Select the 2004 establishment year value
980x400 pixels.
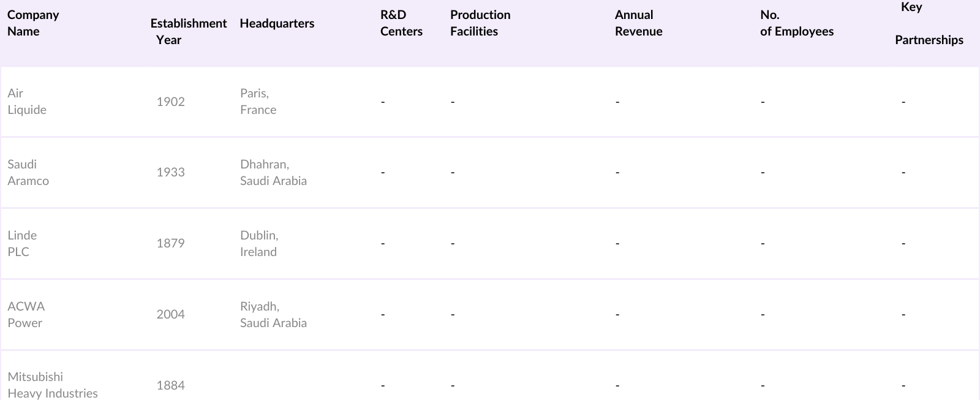[170, 315]
